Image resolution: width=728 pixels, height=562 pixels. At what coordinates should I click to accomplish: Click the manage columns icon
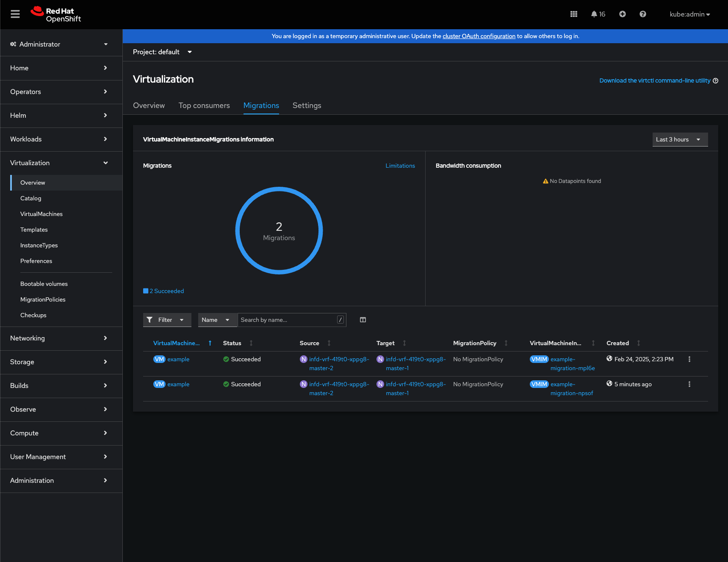click(x=363, y=320)
